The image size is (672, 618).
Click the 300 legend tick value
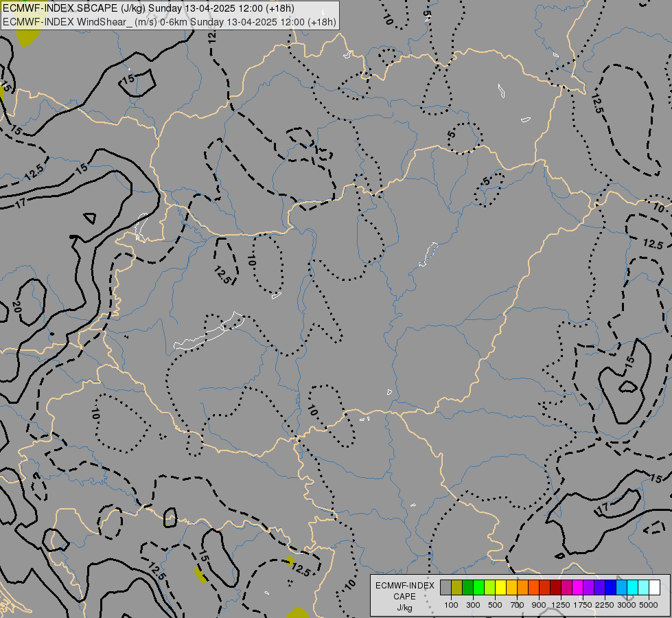[473, 605]
